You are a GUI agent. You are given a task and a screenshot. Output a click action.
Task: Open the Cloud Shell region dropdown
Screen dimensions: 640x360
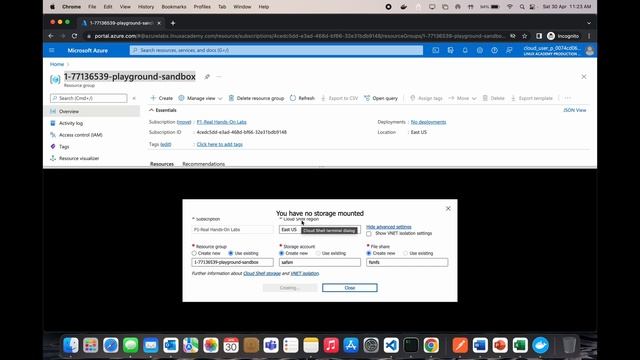320,230
